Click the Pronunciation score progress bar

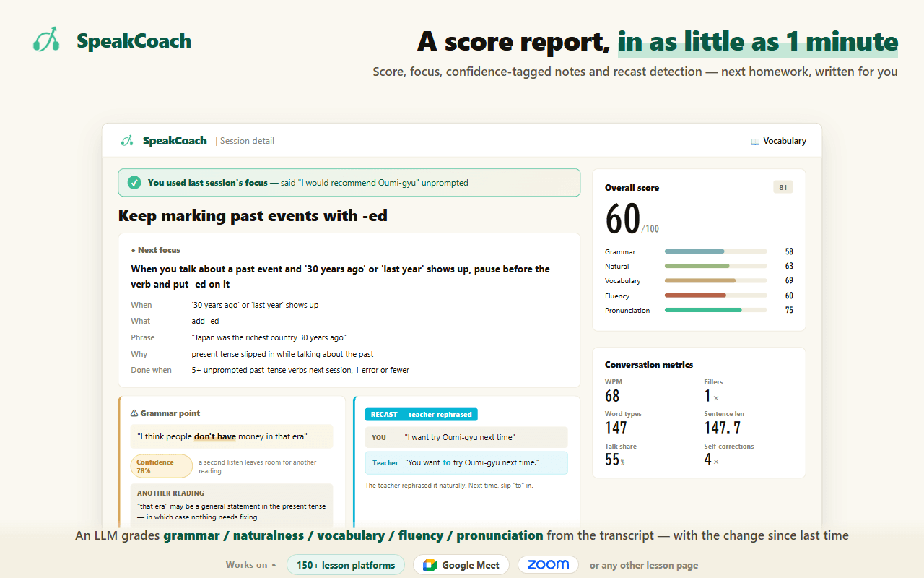pos(715,310)
